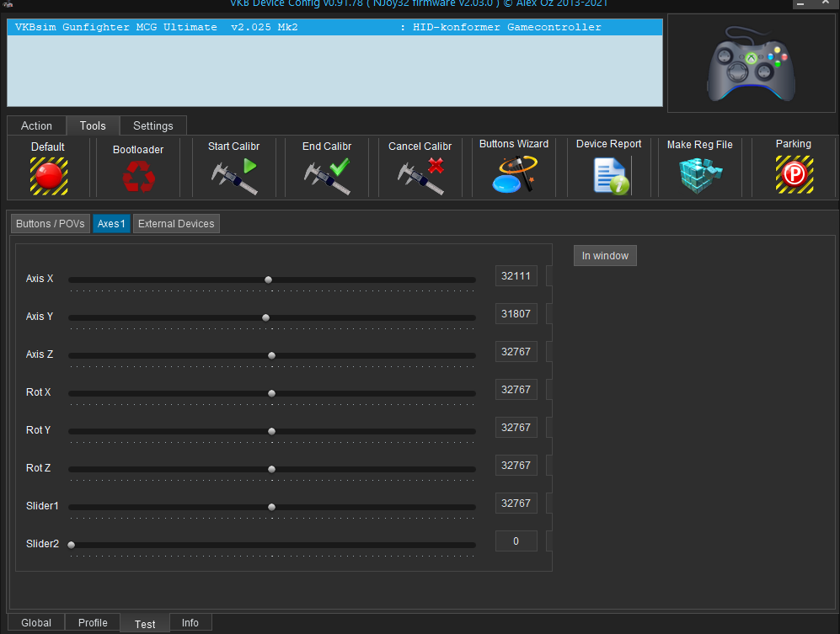The width and height of the screenshot is (840, 634).
Task: Switch to the Action tab
Action: coord(36,125)
